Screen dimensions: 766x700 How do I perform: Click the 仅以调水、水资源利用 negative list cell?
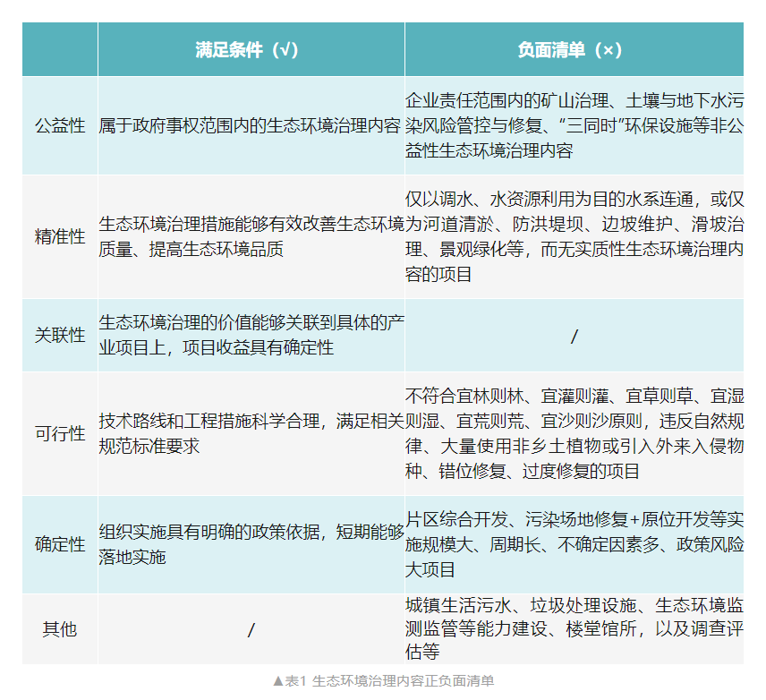tap(574, 236)
